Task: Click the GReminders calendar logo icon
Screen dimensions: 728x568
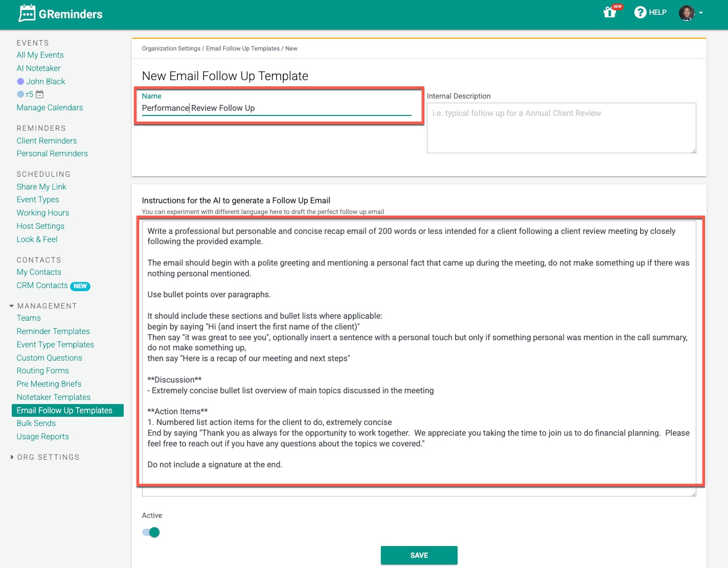Action: (x=27, y=13)
